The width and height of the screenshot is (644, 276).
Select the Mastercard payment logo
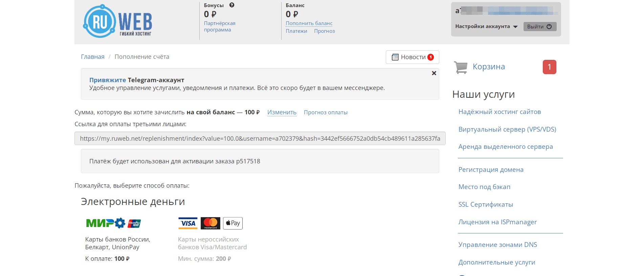coord(210,223)
